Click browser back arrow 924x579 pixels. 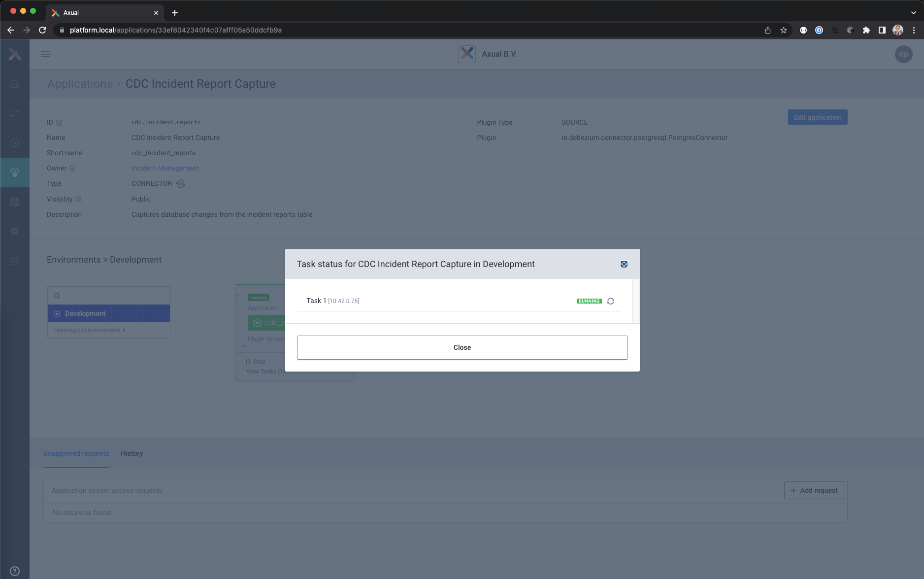point(11,30)
